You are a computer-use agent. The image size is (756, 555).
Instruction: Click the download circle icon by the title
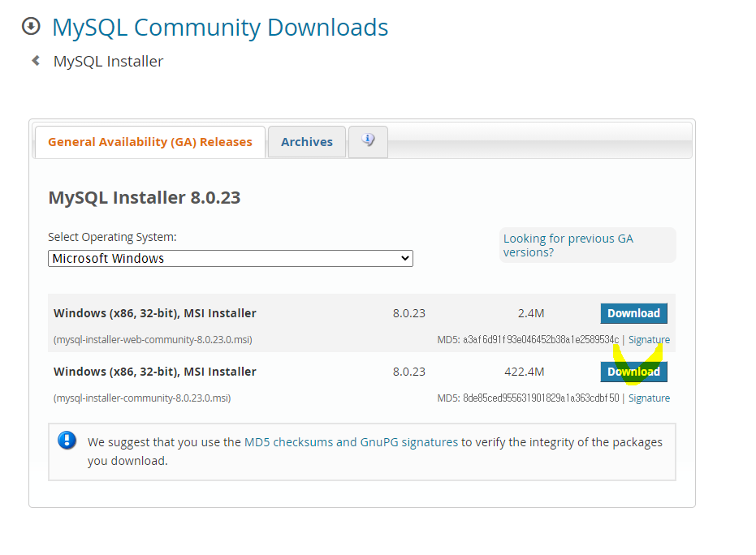(x=32, y=26)
